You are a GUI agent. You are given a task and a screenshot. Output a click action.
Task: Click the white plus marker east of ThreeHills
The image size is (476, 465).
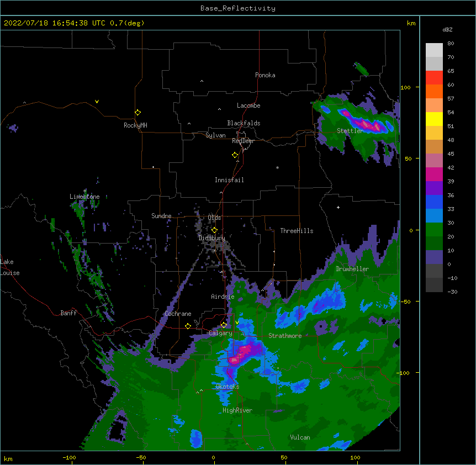pos(338,207)
